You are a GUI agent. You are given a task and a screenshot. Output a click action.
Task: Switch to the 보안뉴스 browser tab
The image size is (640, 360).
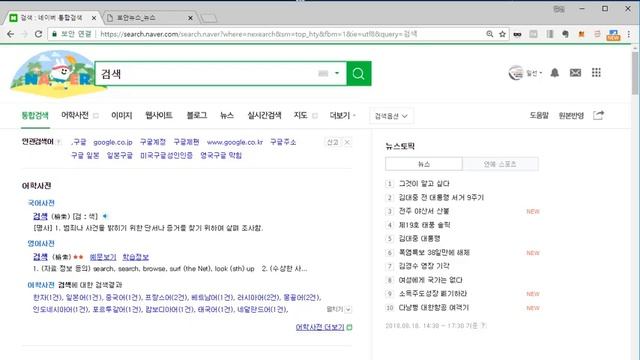[150, 18]
